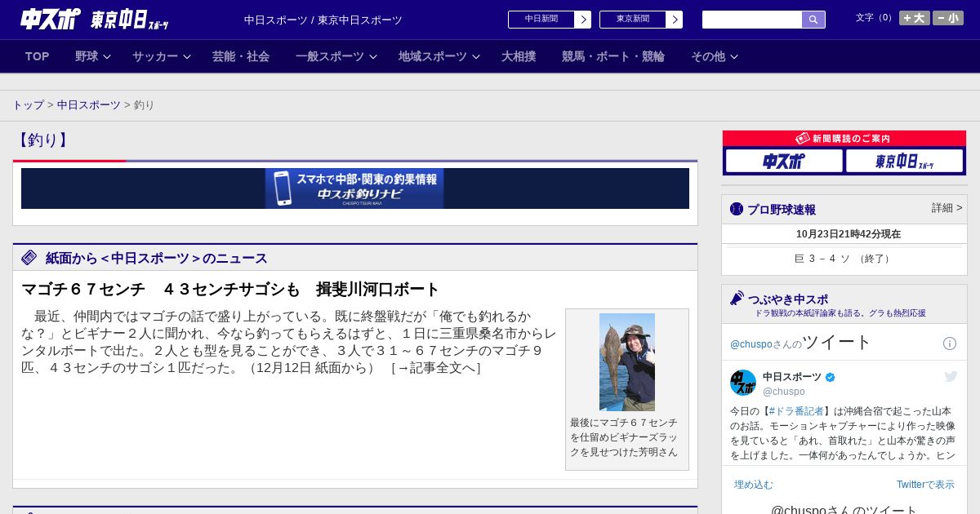Open プロ野球速報 heading

pos(782,210)
